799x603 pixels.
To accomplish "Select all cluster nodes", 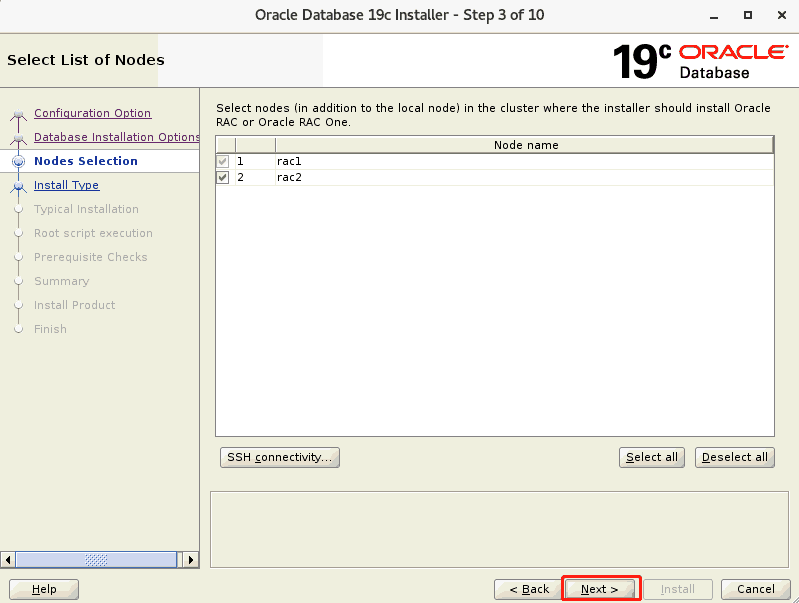I will 652,457.
